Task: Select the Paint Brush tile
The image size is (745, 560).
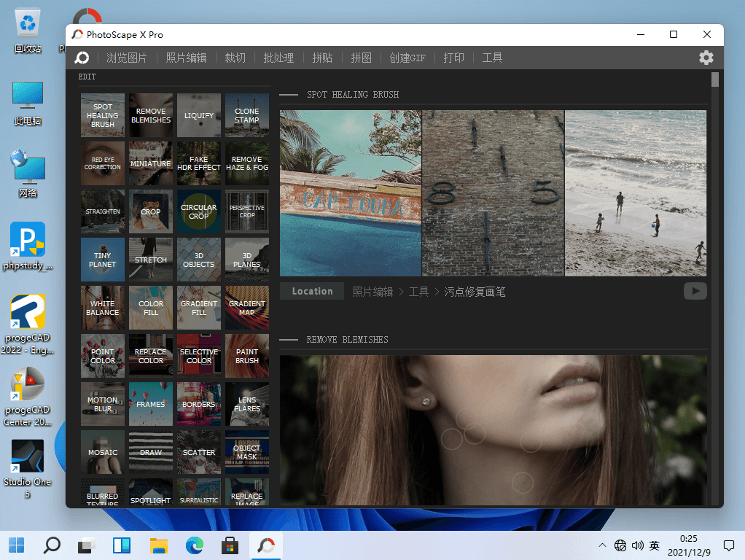Action: coord(247,356)
